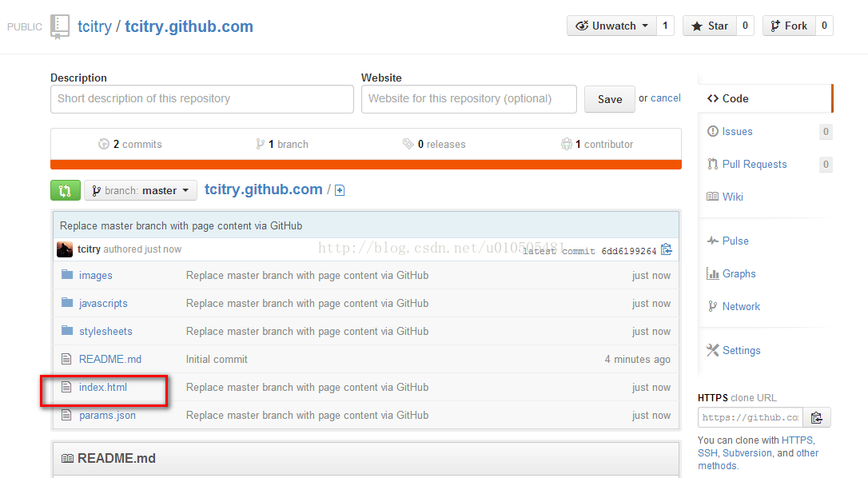Click the new file plus icon

[x=340, y=190]
